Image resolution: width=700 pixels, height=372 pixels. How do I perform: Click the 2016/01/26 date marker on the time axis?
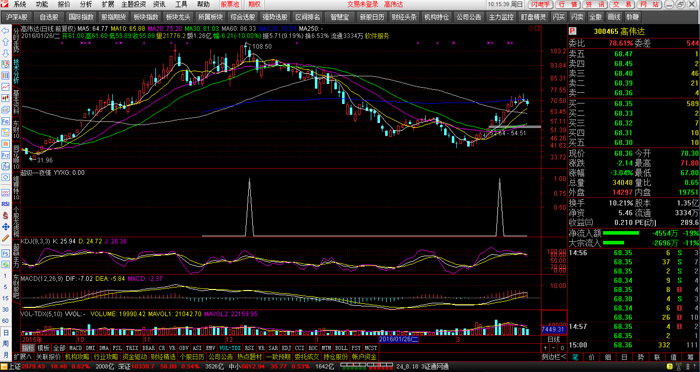(398, 339)
